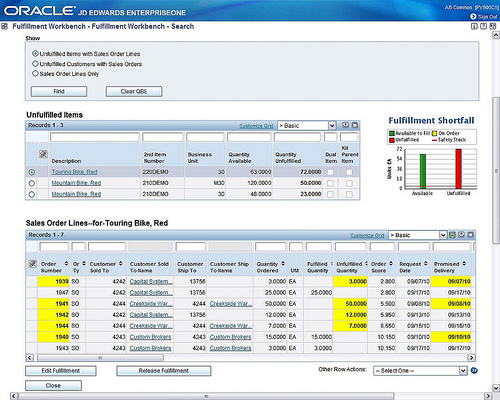Viewport: 500px width, 400px height.
Task: Select Sales Order Lines Only option
Action: 35,73
